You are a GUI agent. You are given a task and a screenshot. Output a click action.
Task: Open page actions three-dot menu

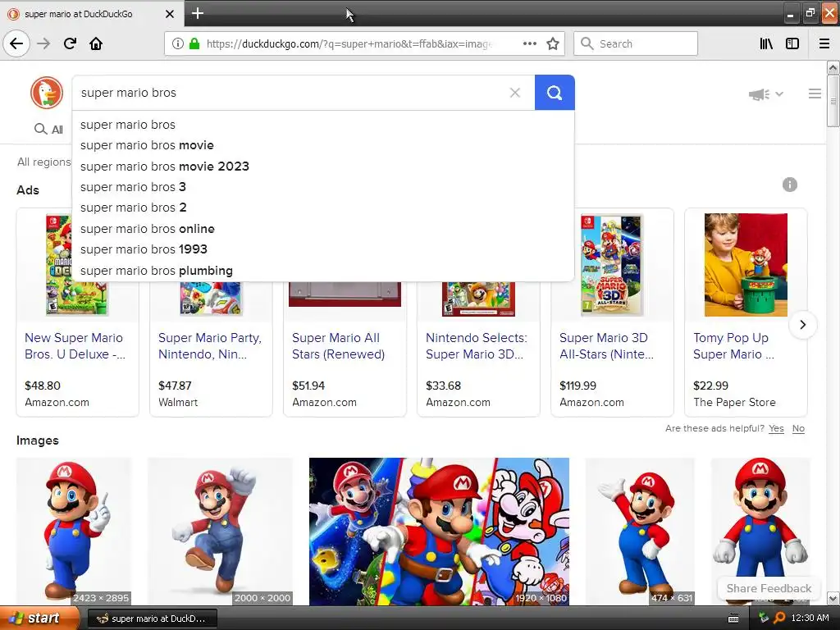529,43
